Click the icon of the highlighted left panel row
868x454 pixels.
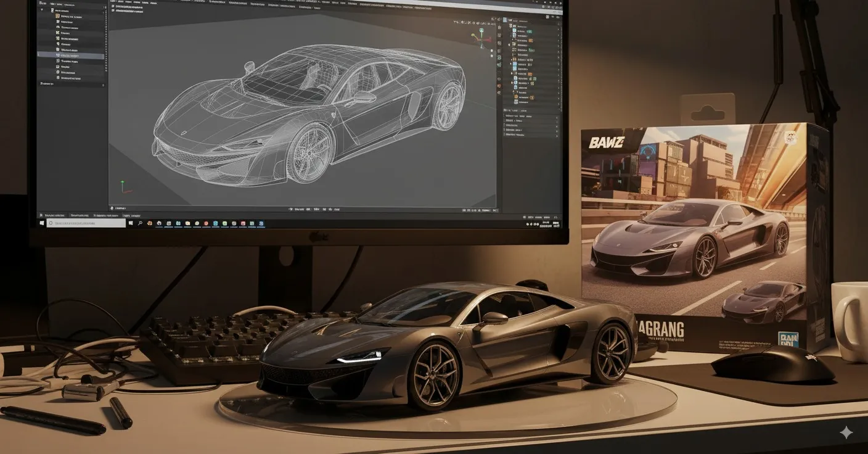[x=57, y=56]
